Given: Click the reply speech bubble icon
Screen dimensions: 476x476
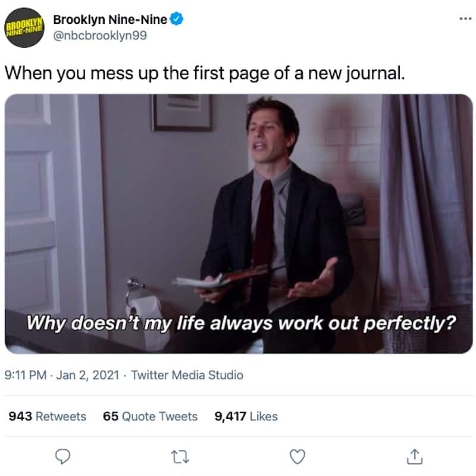Looking at the screenshot, I should pos(63,456).
